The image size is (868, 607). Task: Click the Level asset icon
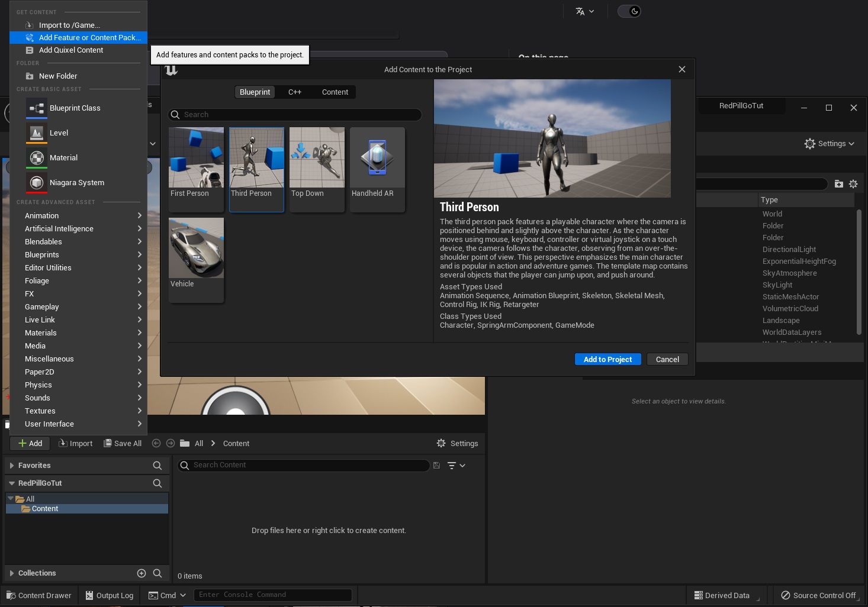tap(37, 133)
